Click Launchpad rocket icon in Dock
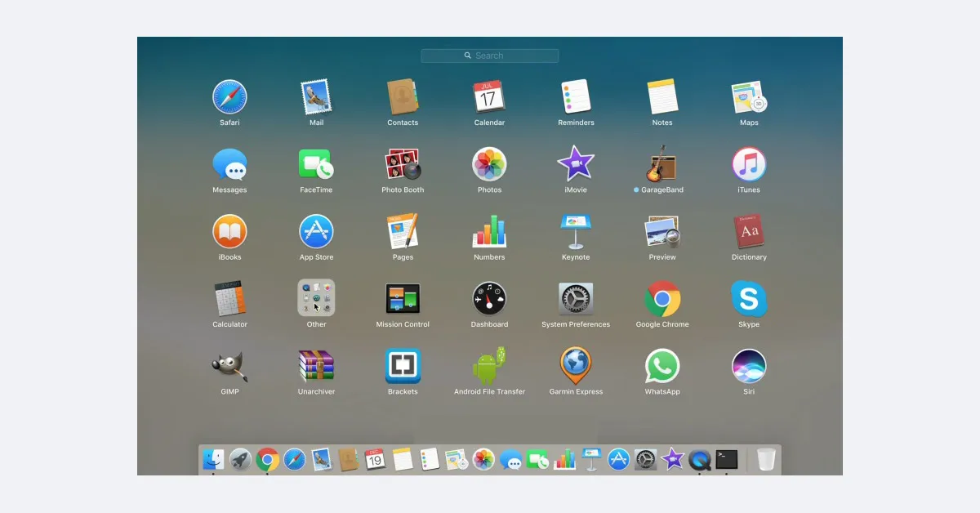 (240, 459)
